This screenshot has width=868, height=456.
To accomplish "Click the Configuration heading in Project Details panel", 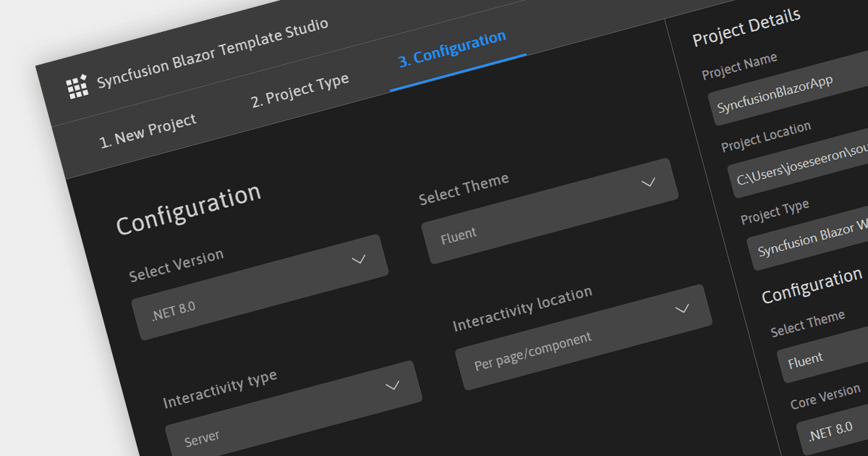I will click(812, 285).
